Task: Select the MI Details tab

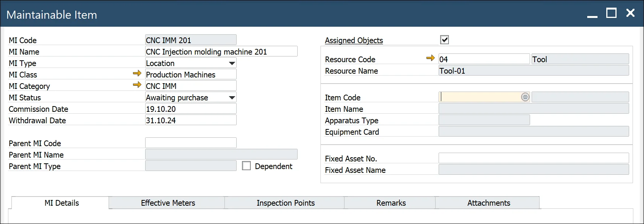Action: (x=61, y=203)
